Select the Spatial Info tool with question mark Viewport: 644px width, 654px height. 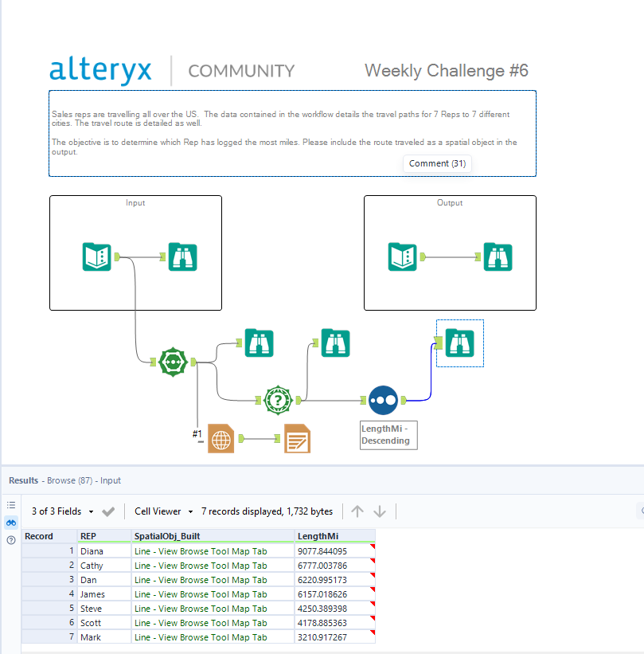tap(278, 401)
